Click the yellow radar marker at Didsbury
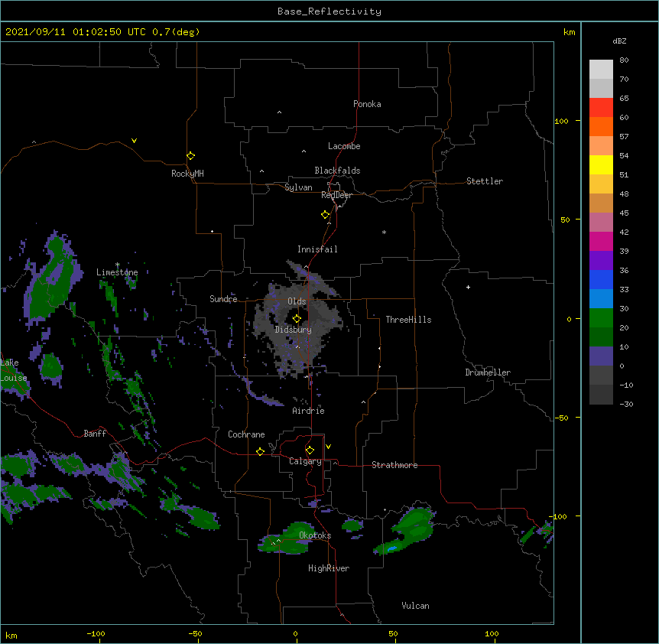The image size is (659, 644). click(x=297, y=319)
